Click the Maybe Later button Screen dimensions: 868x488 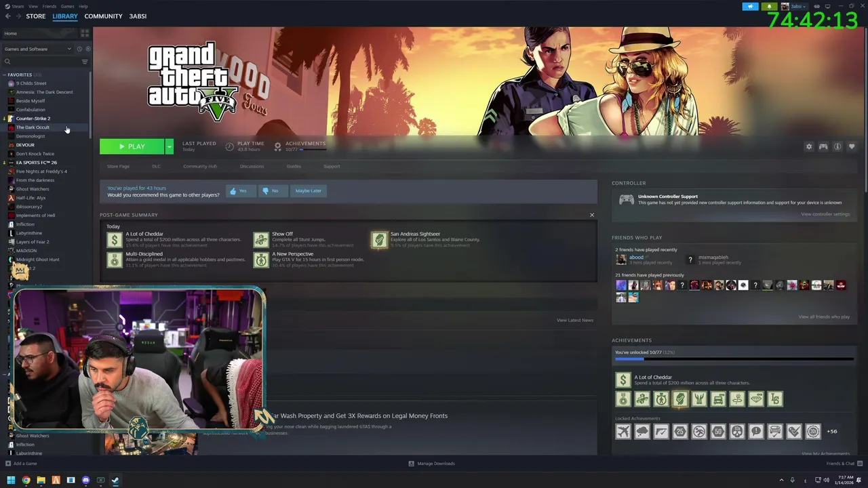[x=308, y=191]
